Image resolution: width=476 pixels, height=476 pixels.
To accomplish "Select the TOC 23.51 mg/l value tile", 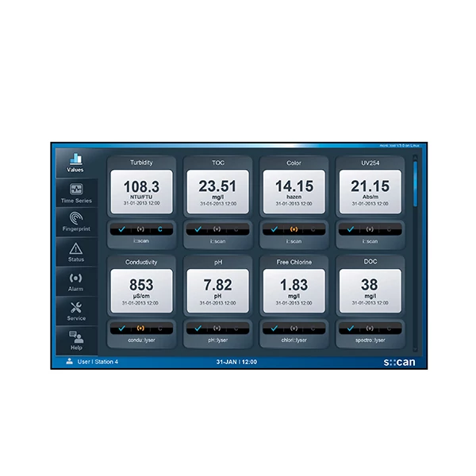I will pos(217,192).
